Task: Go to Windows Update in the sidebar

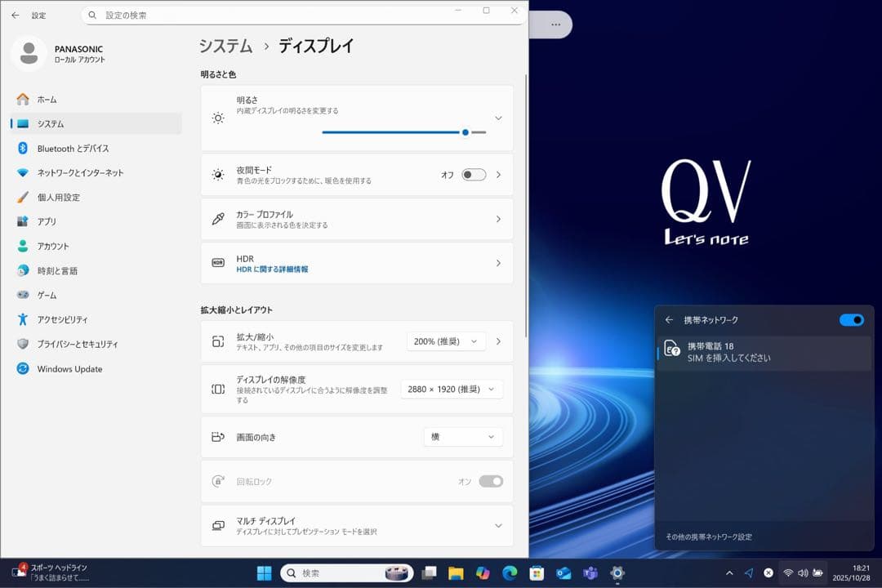Action: (69, 368)
